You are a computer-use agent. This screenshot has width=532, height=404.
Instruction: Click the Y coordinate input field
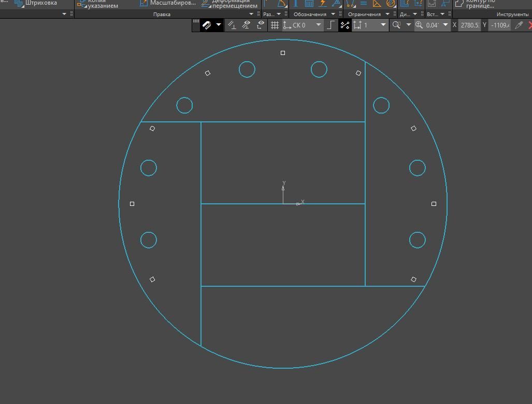point(499,25)
